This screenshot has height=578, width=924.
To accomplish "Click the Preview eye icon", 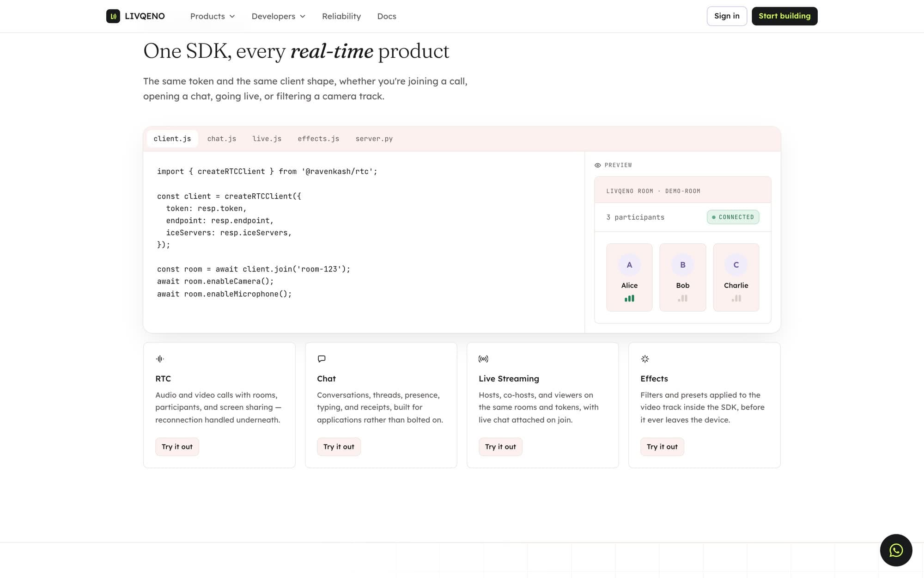I will click(597, 165).
